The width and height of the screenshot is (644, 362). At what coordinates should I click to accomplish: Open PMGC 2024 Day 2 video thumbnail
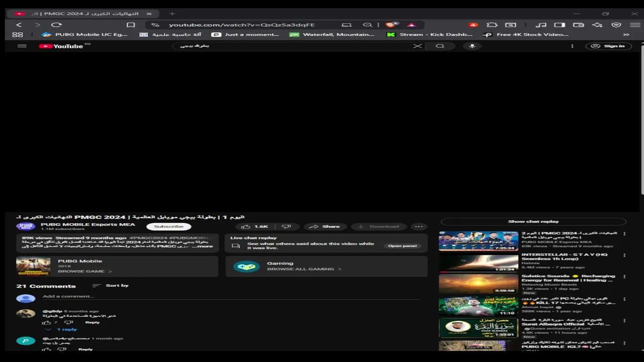point(478,241)
